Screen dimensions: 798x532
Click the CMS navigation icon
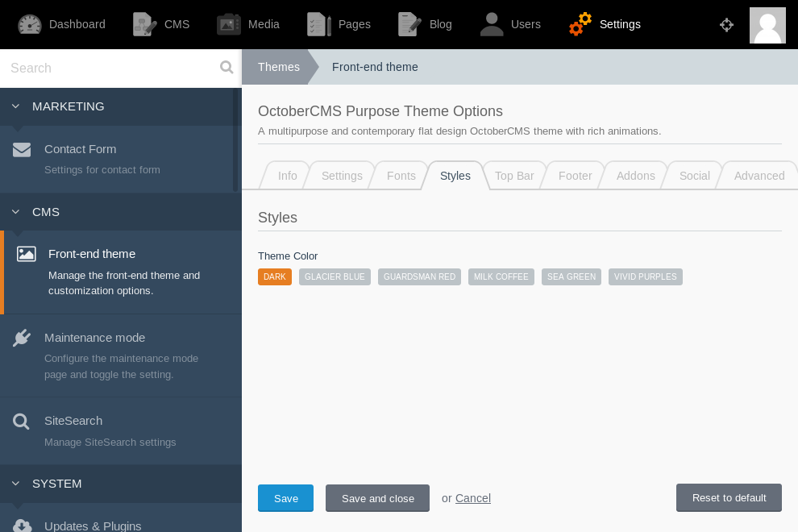[144, 24]
